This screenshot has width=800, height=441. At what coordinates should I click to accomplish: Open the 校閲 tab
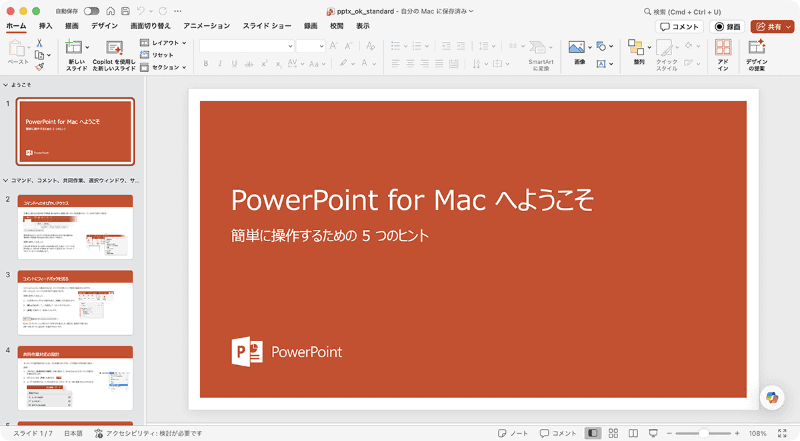336,26
